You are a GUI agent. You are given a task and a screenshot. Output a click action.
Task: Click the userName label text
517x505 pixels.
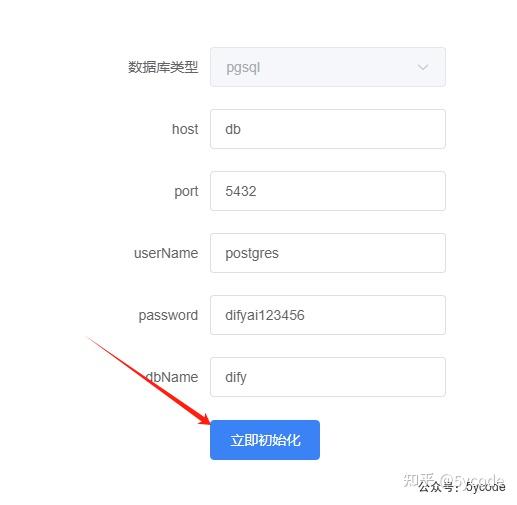[166, 253]
